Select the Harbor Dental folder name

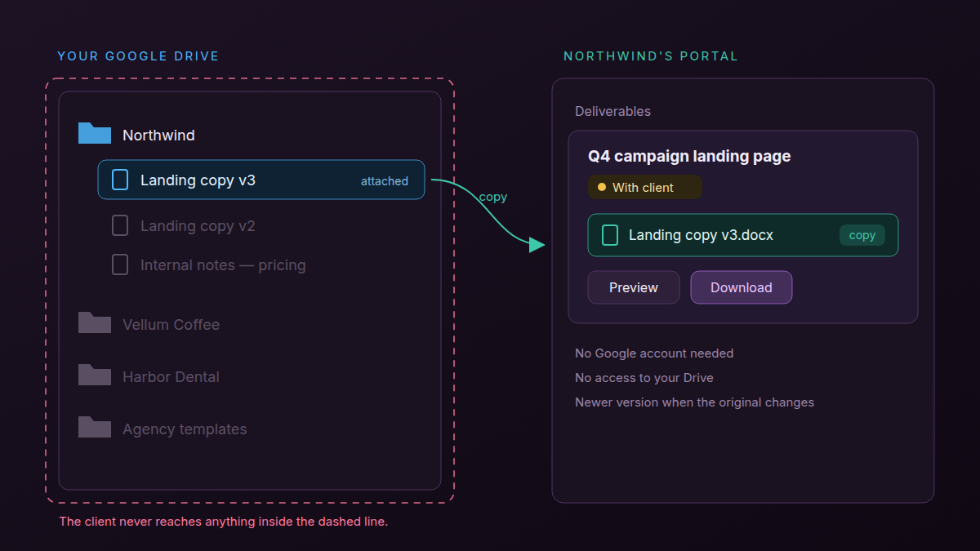[171, 377]
